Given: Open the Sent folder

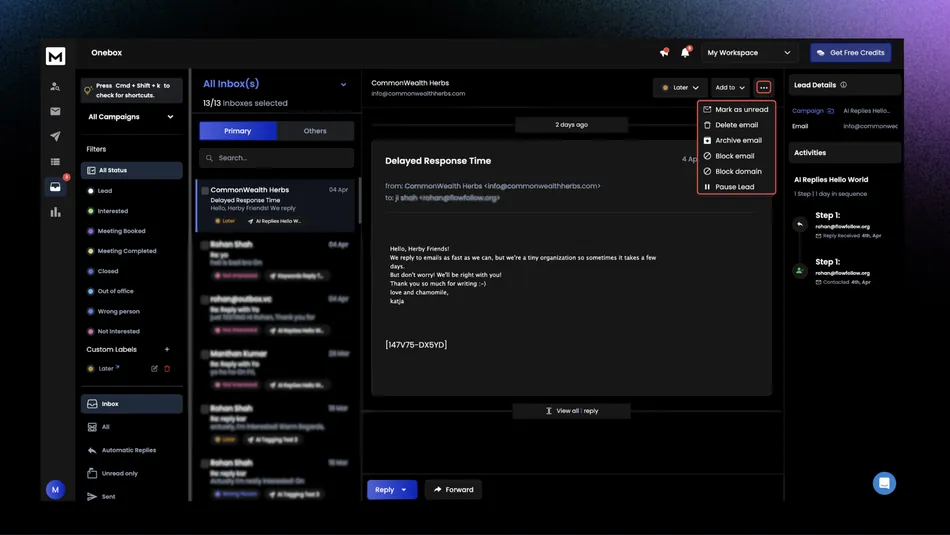Looking at the screenshot, I should click(101, 497).
